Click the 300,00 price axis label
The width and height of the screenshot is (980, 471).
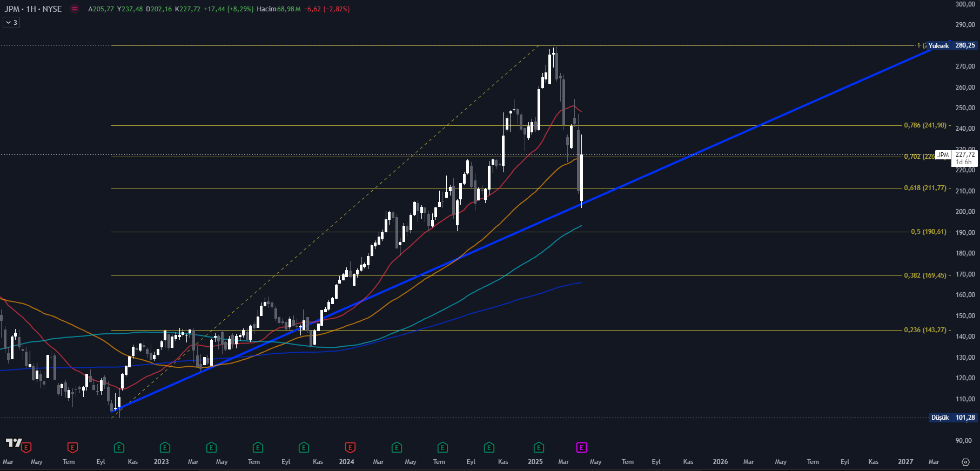965,4
